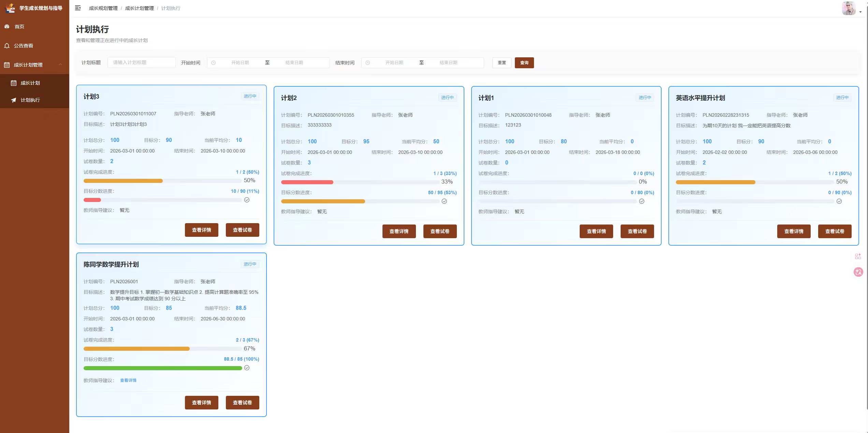Click the pink floating translate icon
This screenshot has height=433, width=868.
(x=858, y=272)
